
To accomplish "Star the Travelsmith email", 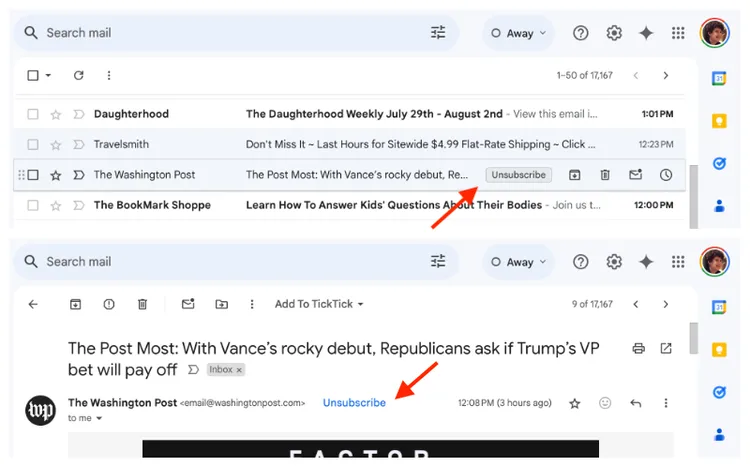I will pyautogui.click(x=56, y=144).
